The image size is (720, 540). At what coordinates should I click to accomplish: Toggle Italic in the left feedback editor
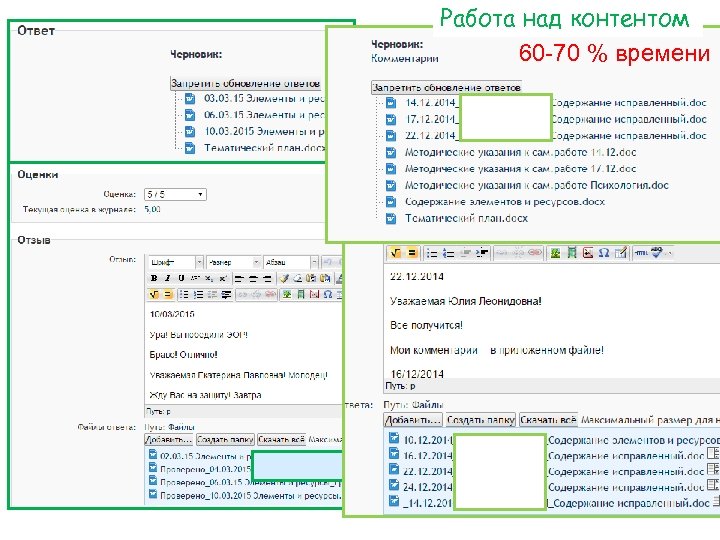click(x=168, y=278)
